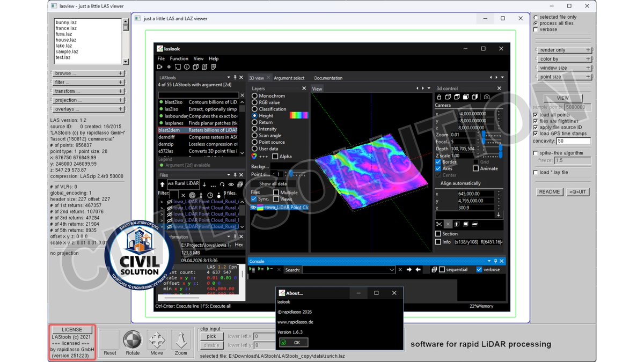The width and height of the screenshot is (644, 362).
Task: Click the Zoom icon in lasview
Action: pos(181,340)
